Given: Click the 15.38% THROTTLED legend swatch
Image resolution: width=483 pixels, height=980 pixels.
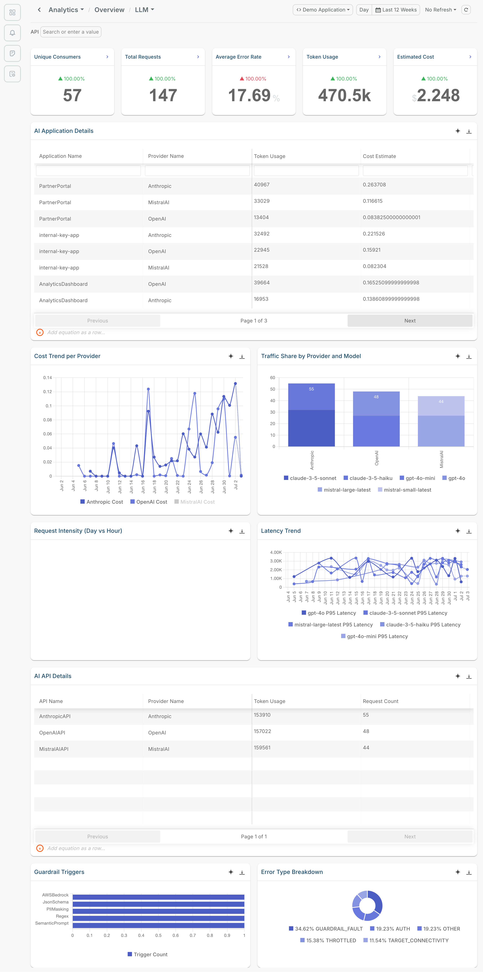Looking at the screenshot, I should pyautogui.click(x=303, y=940).
